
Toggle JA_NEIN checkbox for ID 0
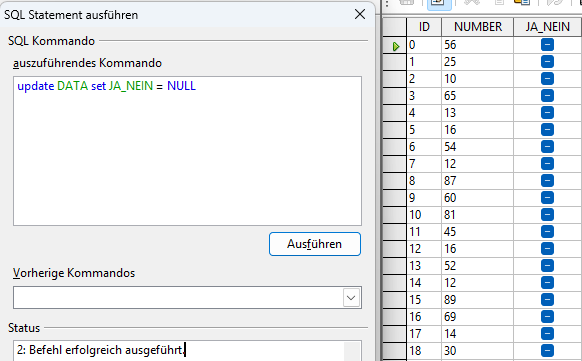[547, 45]
